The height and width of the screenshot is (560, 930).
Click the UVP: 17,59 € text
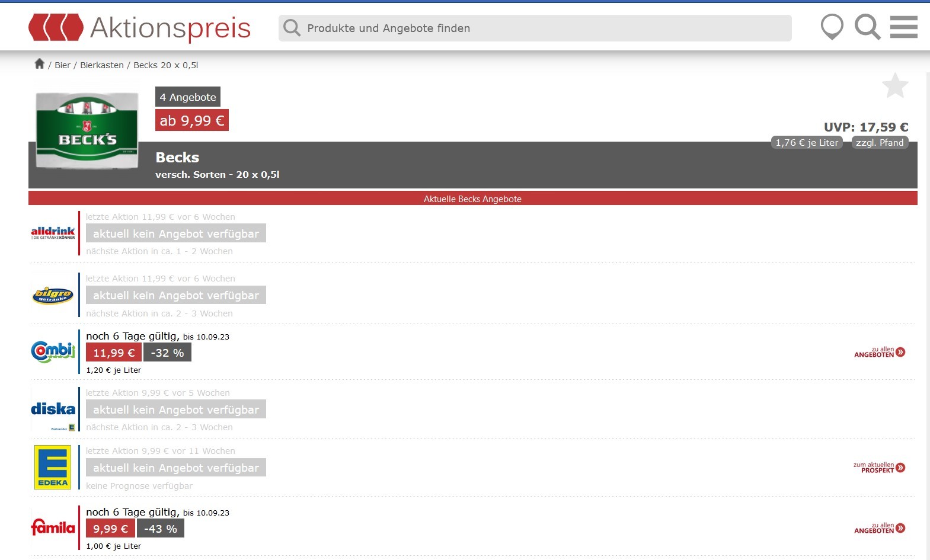coord(866,127)
